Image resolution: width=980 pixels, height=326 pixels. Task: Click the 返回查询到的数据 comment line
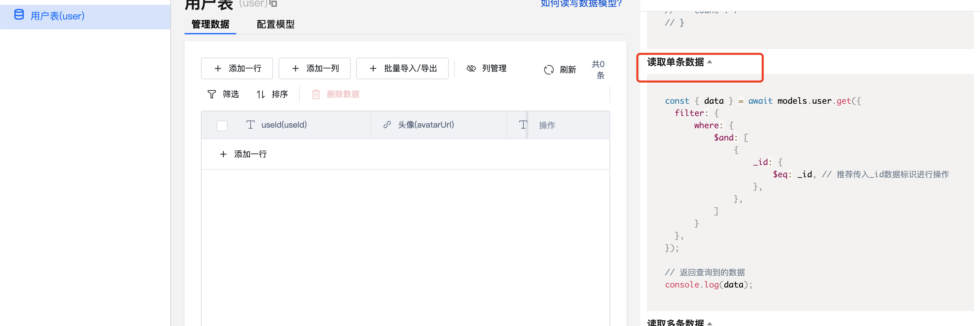[705, 272]
